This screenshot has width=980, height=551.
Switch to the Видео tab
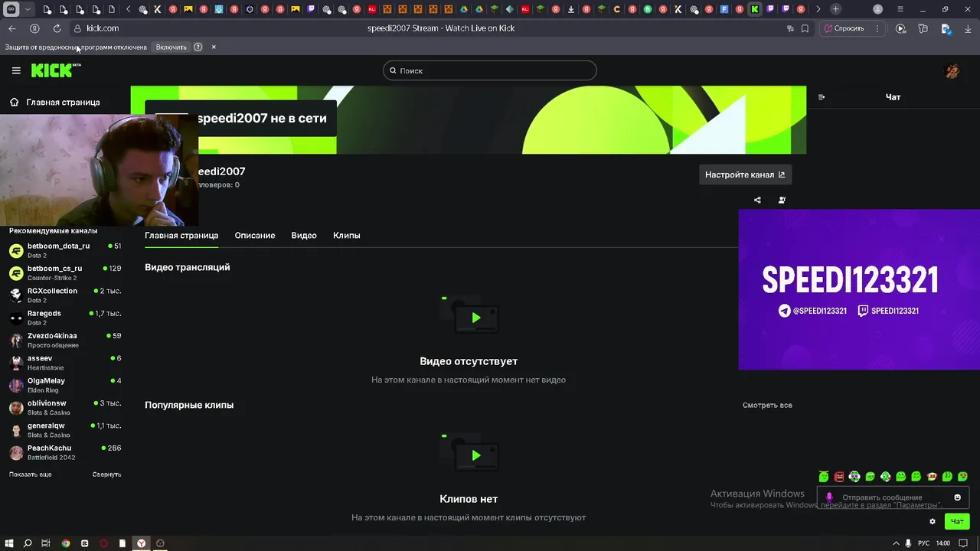point(304,235)
